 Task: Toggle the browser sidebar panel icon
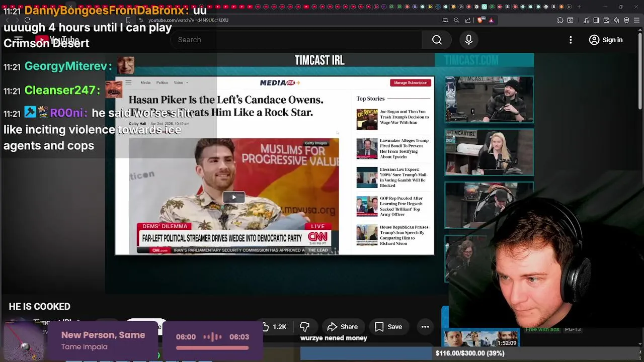point(596,20)
